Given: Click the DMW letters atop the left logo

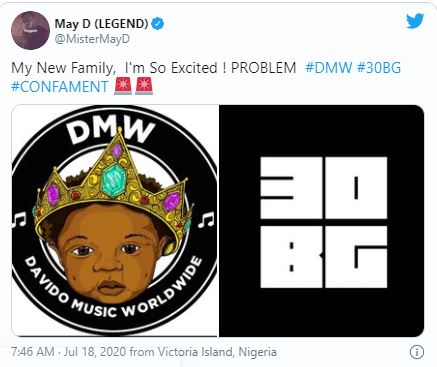Looking at the screenshot, I should [111, 131].
